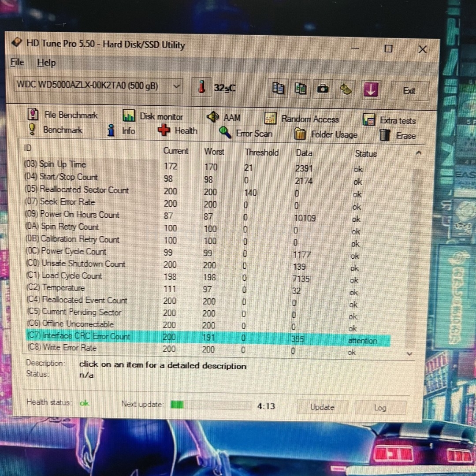
Task: Click the SMART list vertical scrollbar thumb
Action: tap(414, 259)
